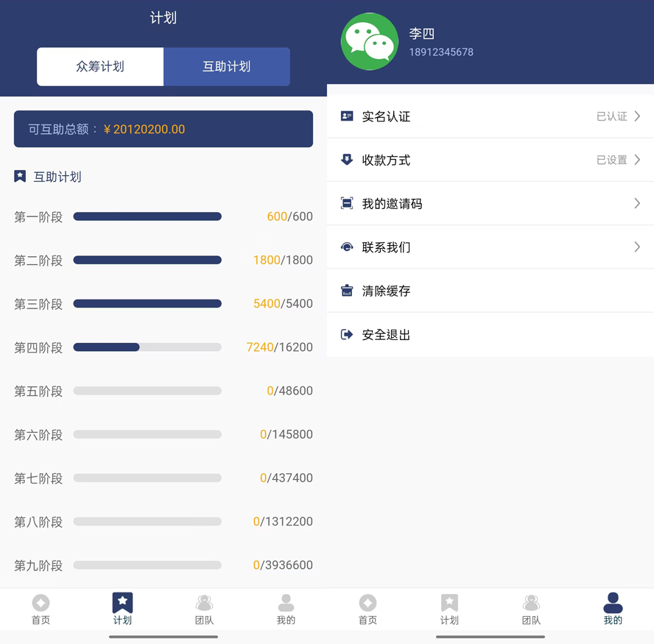
Task: Click the bookmark star icon beside 互助计划 heading
Action: [x=21, y=177]
